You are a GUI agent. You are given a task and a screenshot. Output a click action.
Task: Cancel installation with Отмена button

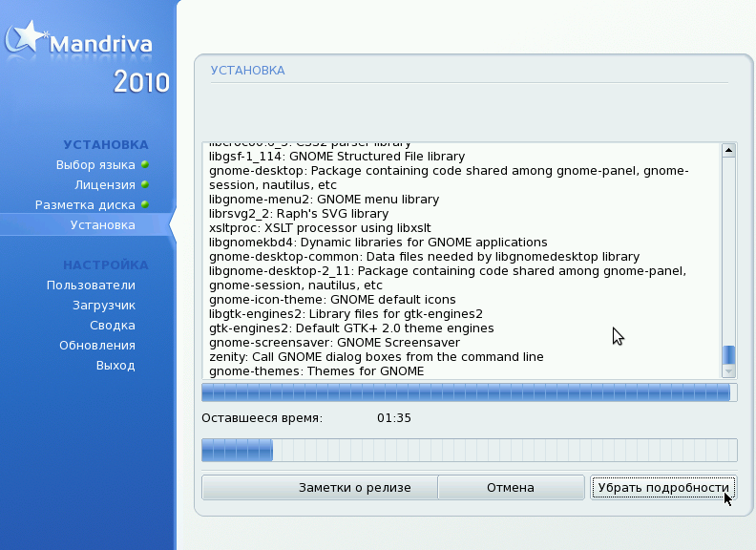[511, 487]
